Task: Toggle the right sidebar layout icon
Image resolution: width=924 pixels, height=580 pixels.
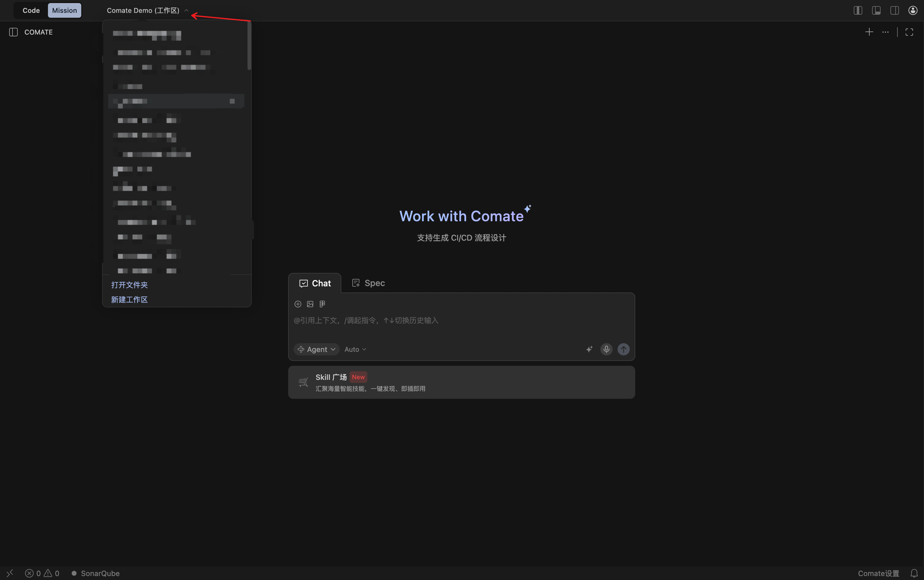Action: [x=894, y=10]
